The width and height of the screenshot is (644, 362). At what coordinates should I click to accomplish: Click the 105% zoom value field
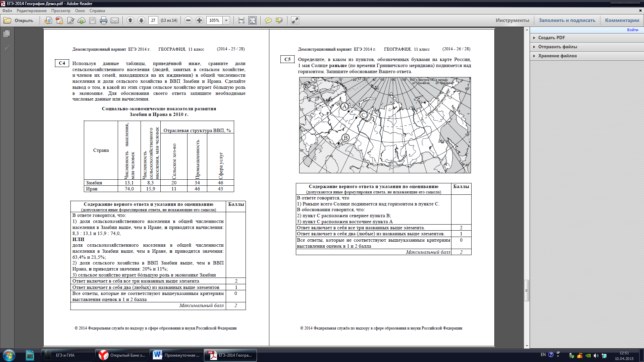[x=214, y=20]
